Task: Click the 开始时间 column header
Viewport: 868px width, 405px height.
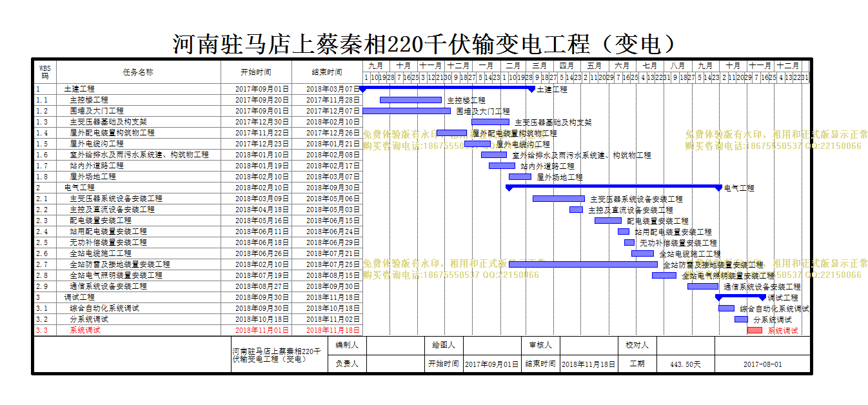Action: [256, 72]
